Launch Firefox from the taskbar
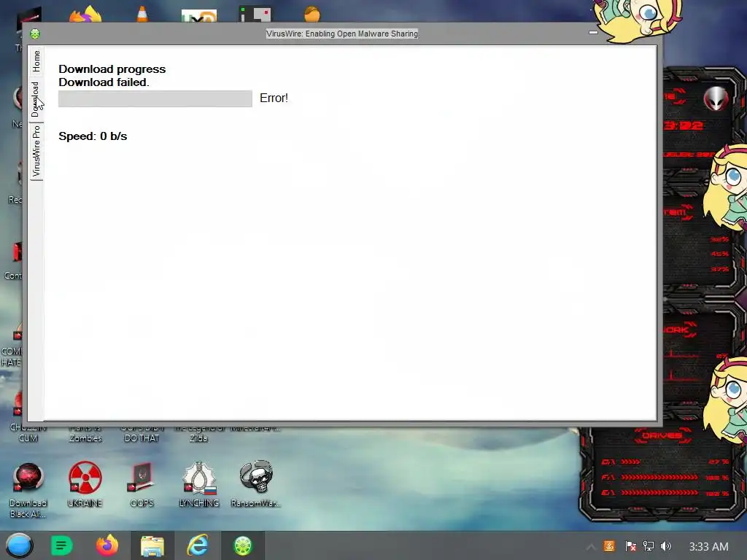This screenshot has width=747, height=560. click(107, 545)
